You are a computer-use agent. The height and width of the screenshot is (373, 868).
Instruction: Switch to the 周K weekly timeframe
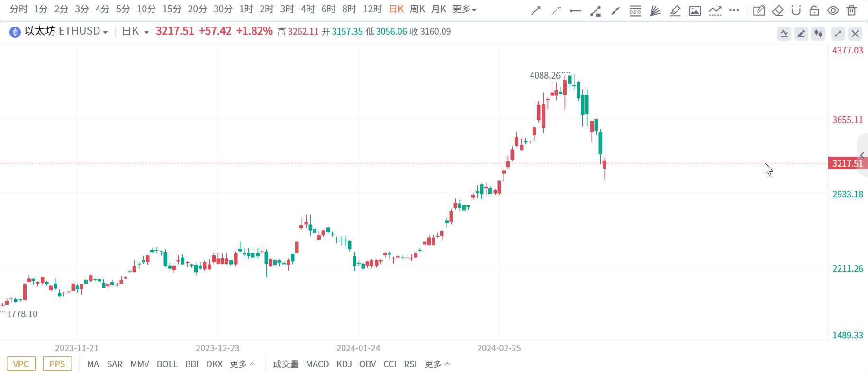point(417,9)
